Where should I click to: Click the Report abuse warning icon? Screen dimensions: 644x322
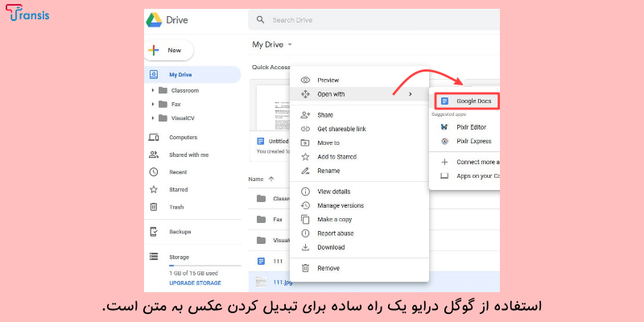click(305, 233)
